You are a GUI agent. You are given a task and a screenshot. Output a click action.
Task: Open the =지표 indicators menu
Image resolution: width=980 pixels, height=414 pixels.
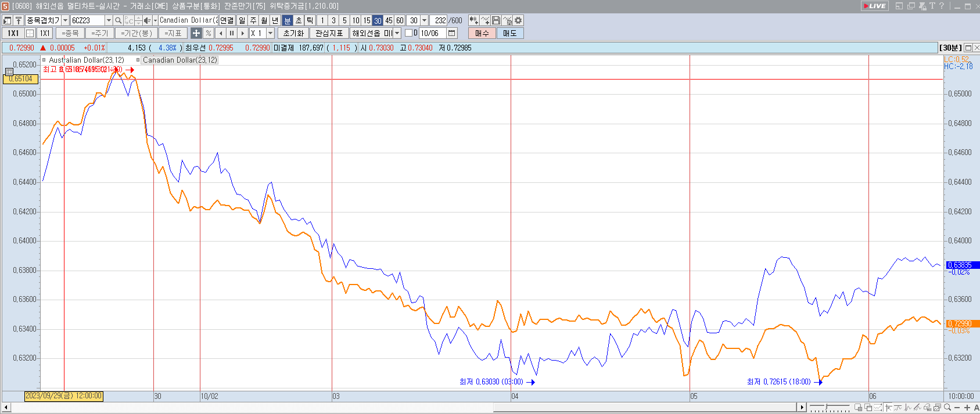[x=173, y=33]
